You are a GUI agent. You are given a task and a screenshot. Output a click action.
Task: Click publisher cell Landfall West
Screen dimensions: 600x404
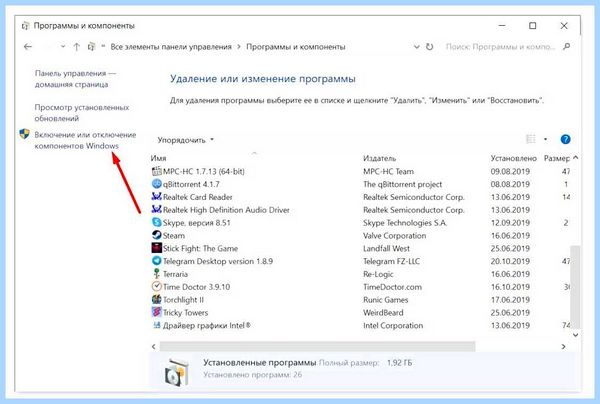pyautogui.click(x=386, y=248)
